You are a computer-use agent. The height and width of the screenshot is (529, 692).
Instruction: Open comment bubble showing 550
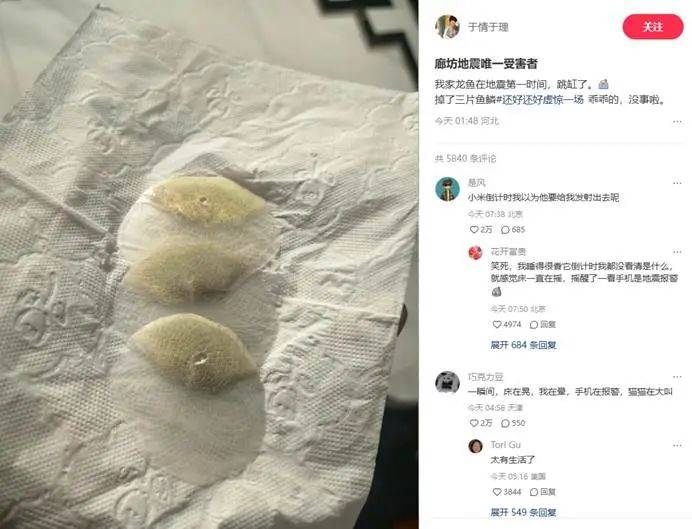coord(513,423)
